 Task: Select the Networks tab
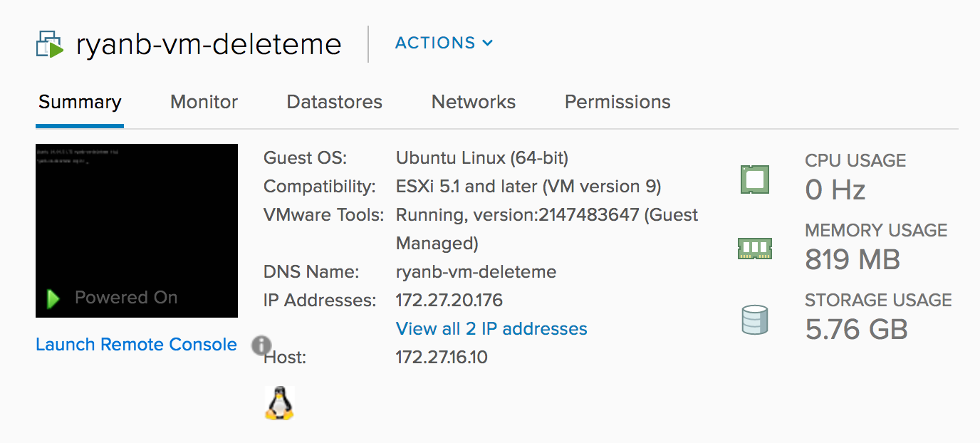coord(474,103)
